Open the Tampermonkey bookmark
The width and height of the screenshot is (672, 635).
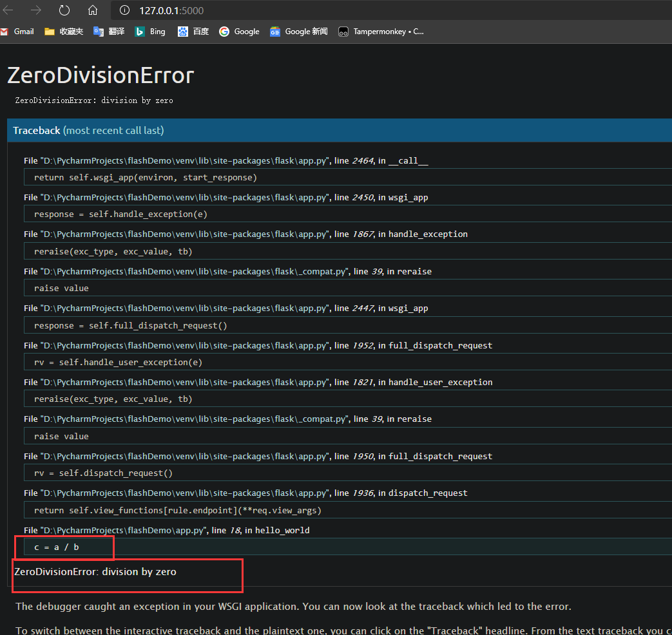(380, 31)
